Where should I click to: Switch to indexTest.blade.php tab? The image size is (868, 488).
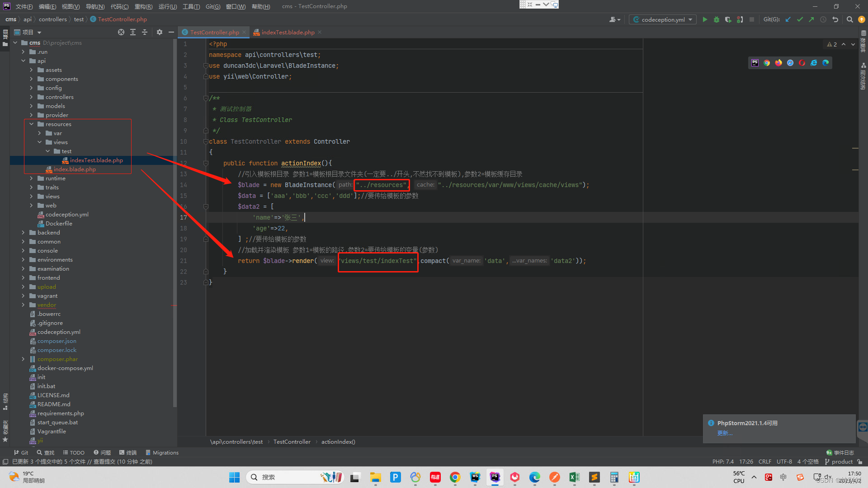288,32
